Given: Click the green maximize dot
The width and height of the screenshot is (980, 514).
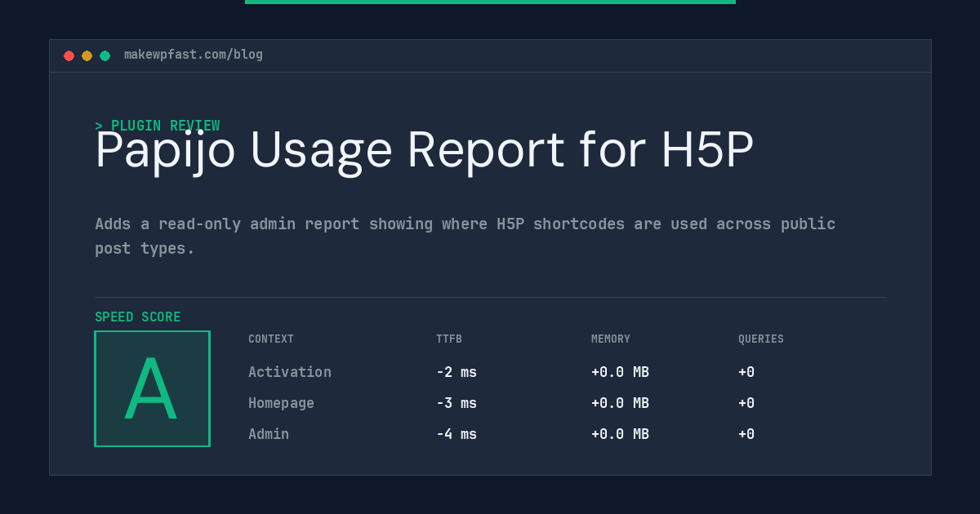Looking at the screenshot, I should [105, 55].
